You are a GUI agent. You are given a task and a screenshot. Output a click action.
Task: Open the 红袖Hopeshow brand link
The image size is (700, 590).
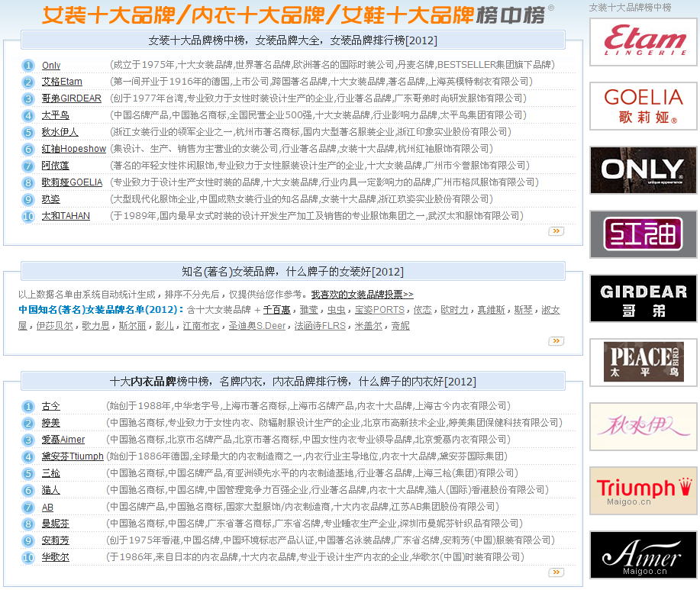click(x=73, y=149)
